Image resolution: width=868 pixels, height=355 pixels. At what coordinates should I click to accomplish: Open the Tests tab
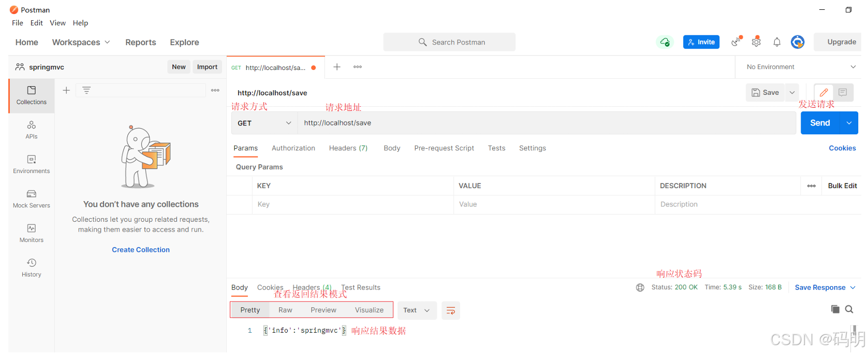[496, 148]
